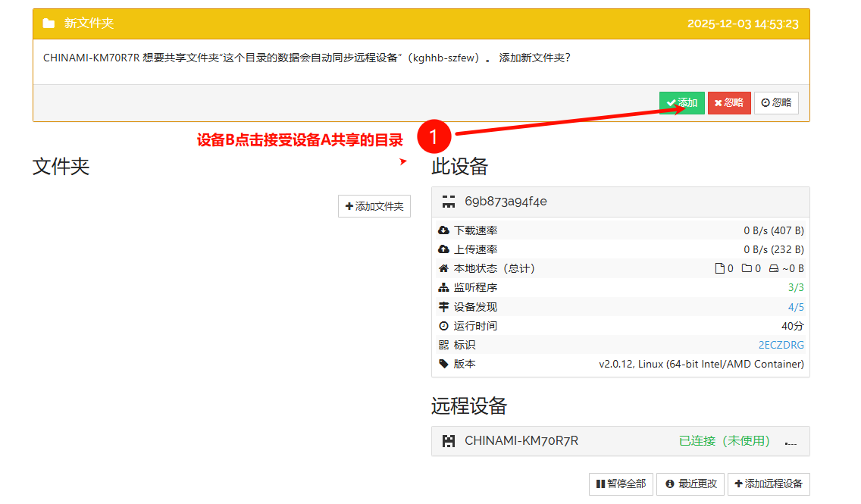Viewport: 861px width, 504px height.
Task: Click the white 忽略 button with clock icon
Action: tap(776, 103)
